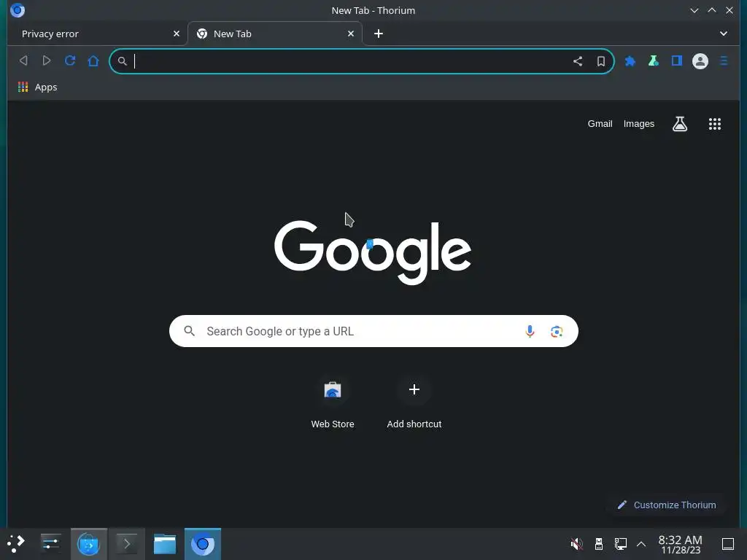Close the Privacy error tab

click(177, 34)
